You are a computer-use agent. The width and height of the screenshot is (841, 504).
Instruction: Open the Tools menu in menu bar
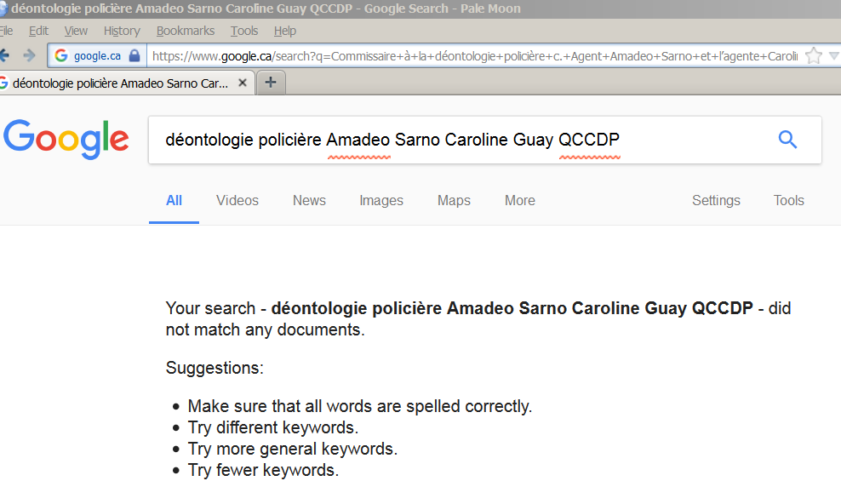[244, 31]
